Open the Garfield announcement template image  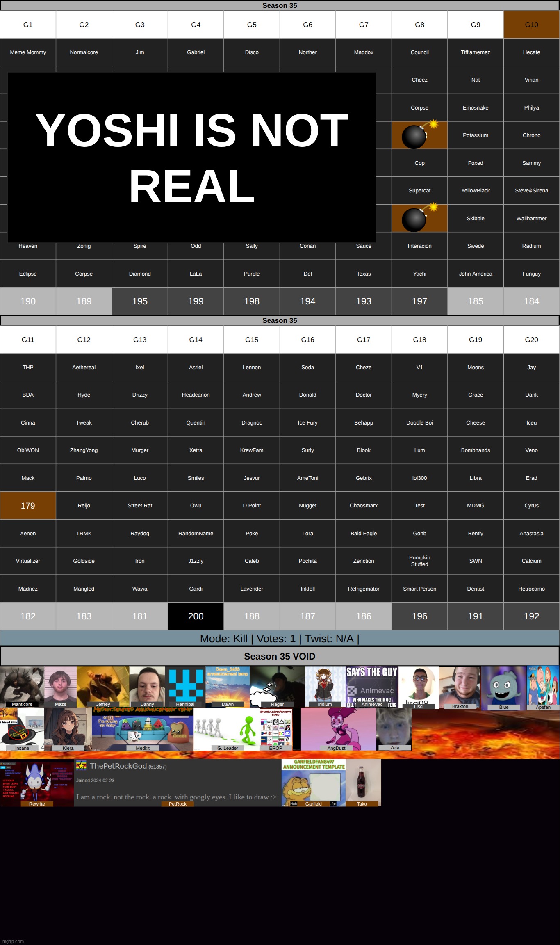pos(314,782)
